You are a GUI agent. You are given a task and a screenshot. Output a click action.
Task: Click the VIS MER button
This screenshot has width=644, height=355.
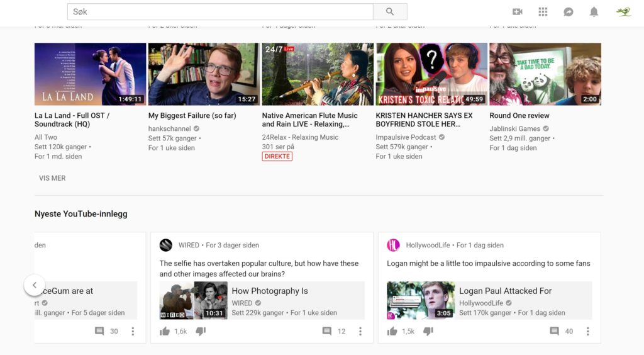point(52,178)
